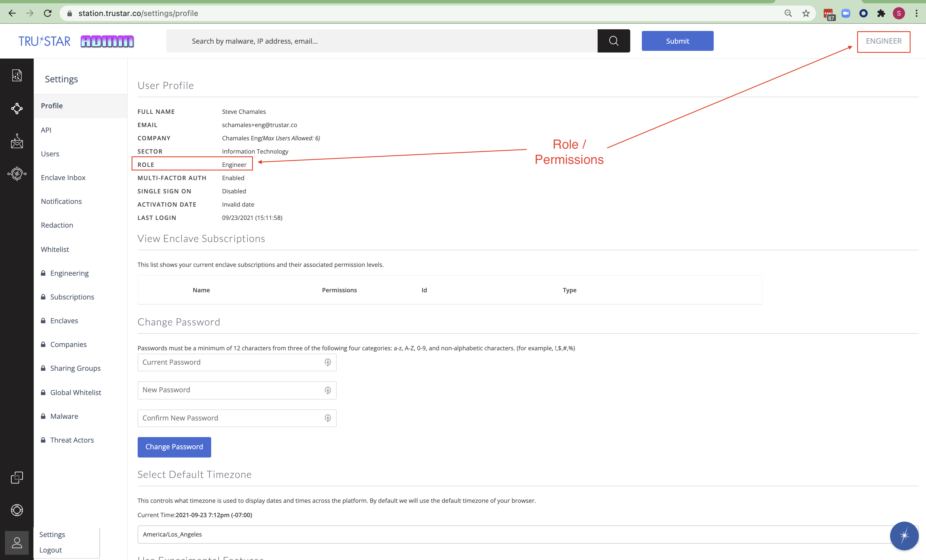926x560 pixels.
Task: Click the key icon in Confirm New Password field
Action: tap(328, 418)
